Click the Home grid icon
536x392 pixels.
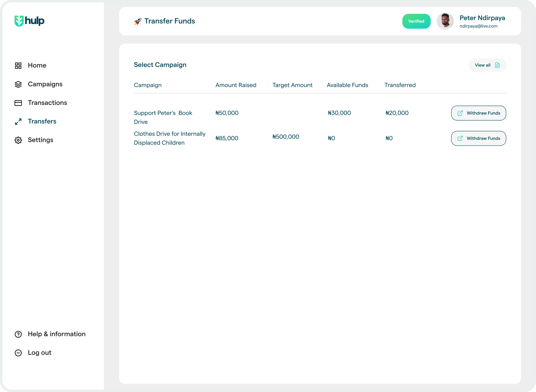[x=18, y=65]
